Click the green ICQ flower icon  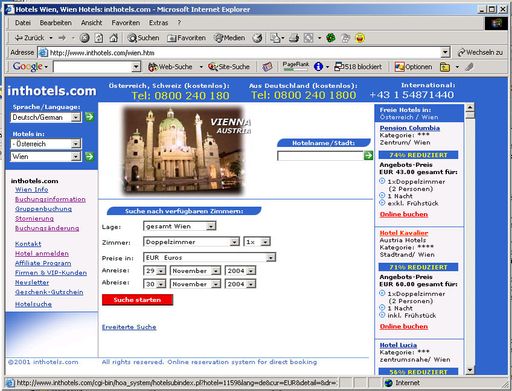[331, 38]
